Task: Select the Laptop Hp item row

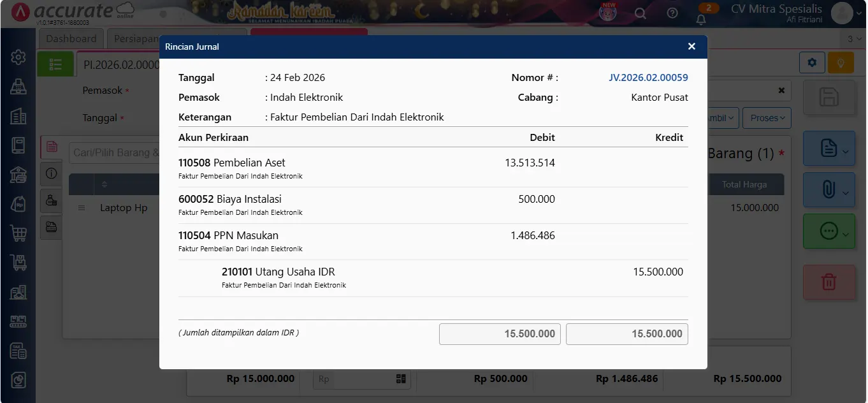Action: [x=124, y=208]
